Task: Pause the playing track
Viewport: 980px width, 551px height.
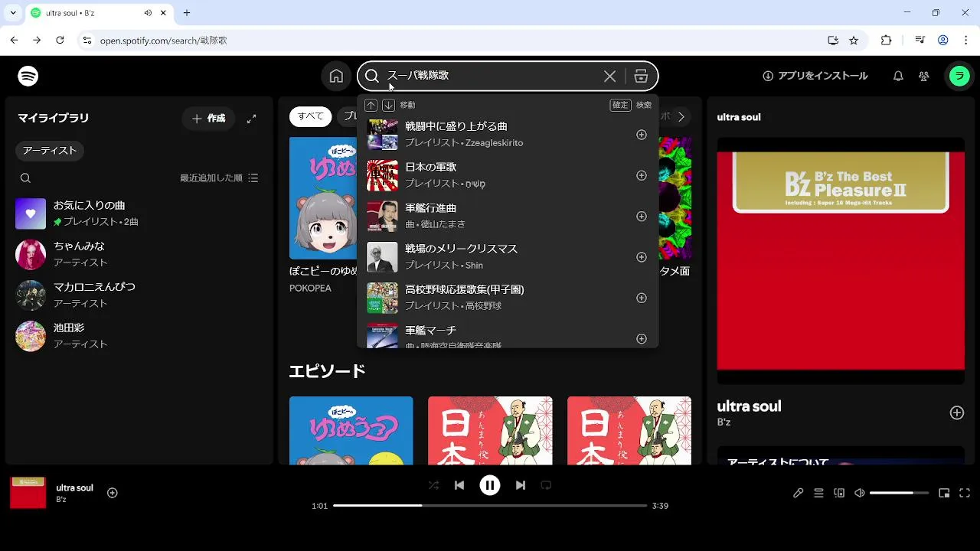Action: click(x=490, y=485)
